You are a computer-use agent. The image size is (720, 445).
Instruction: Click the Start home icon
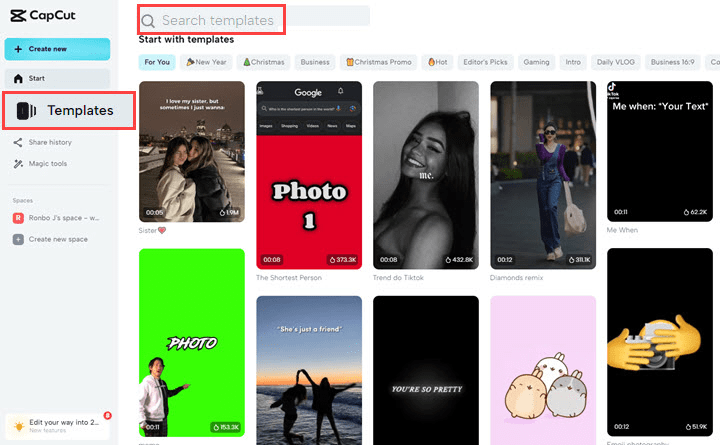coord(18,79)
